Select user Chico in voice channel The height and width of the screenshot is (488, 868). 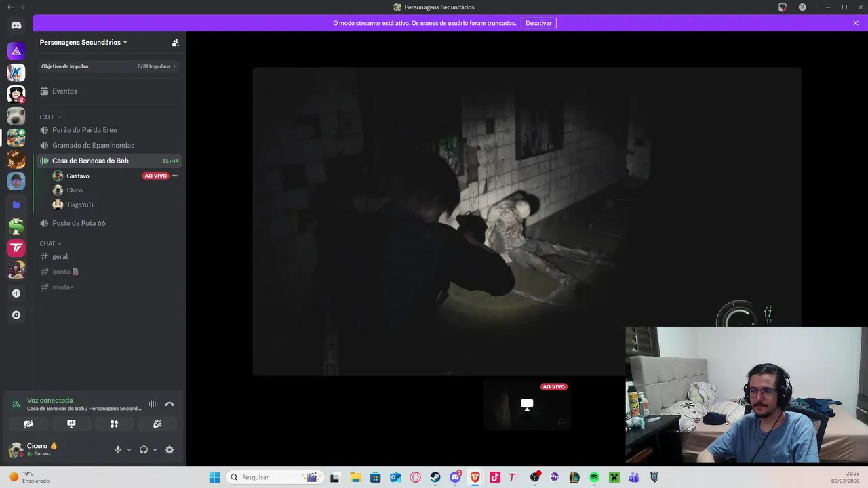point(75,190)
